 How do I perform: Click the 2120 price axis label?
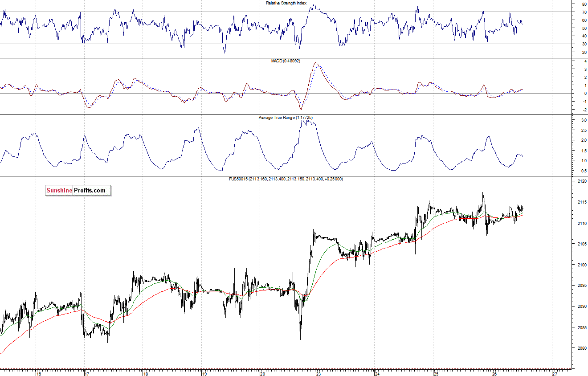pyautogui.click(x=581, y=181)
